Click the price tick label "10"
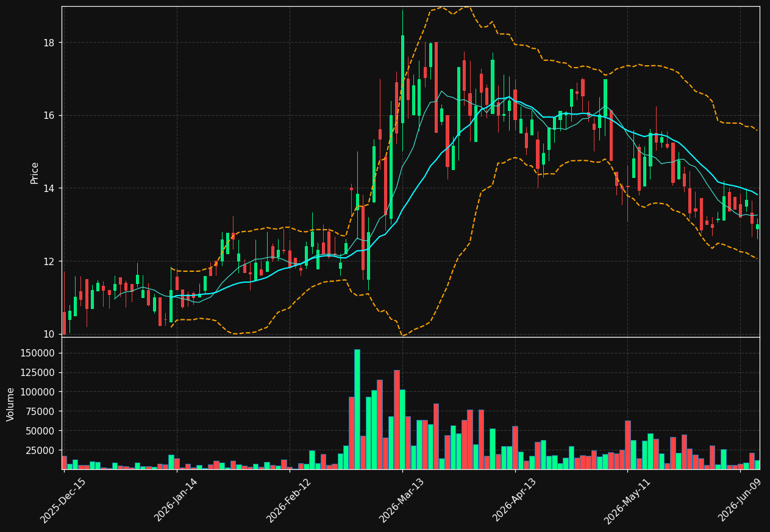The height and width of the screenshot is (532, 770). 49,334
